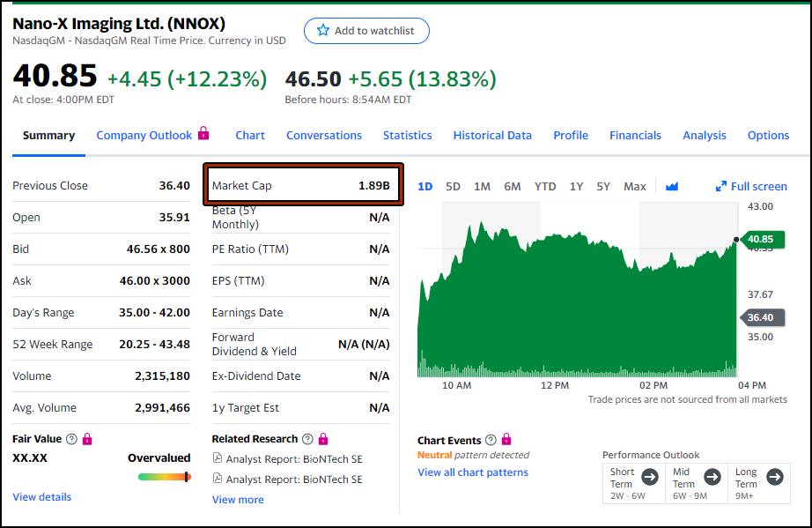
Task: Click the lock icon next to Related Research
Action: [323, 439]
